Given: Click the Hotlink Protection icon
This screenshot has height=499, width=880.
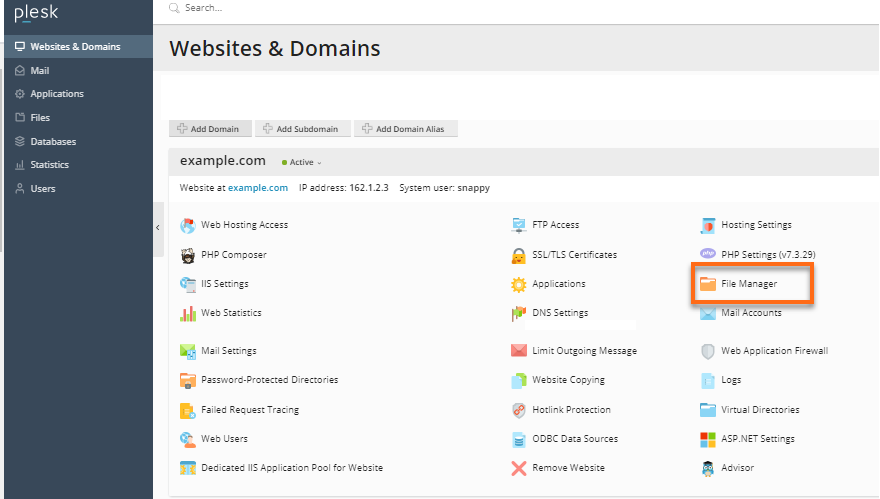Looking at the screenshot, I should 519,410.
